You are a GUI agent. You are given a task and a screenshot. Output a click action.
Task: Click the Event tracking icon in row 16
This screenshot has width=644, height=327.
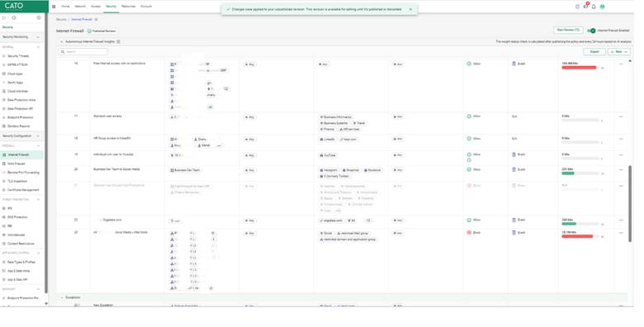514,64
